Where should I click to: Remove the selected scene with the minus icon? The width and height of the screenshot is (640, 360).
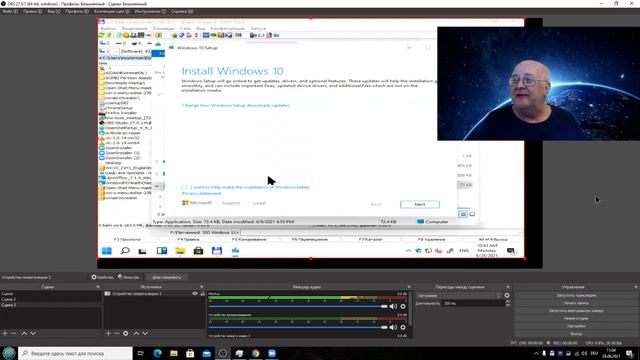(14, 333)
